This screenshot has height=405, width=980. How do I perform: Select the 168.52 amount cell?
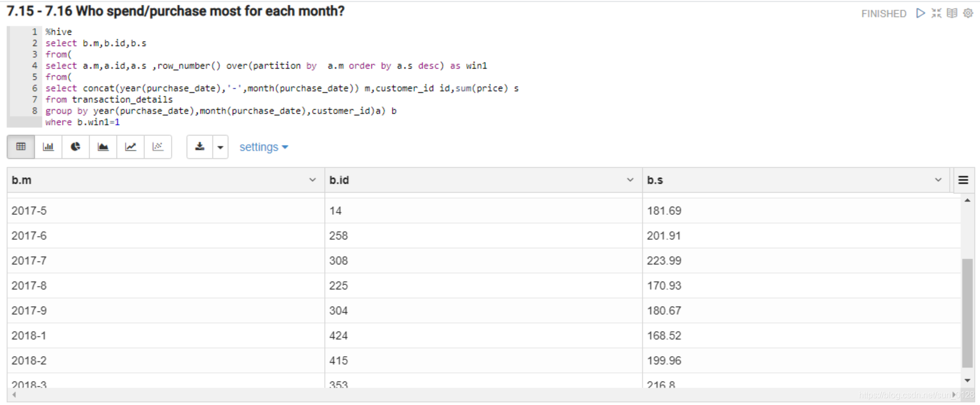tap(802, 336)
